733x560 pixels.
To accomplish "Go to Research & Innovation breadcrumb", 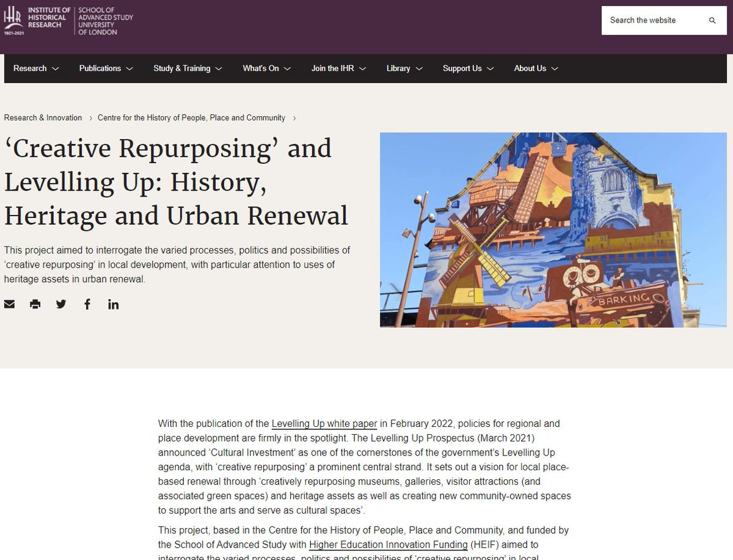I will (43, 118).
